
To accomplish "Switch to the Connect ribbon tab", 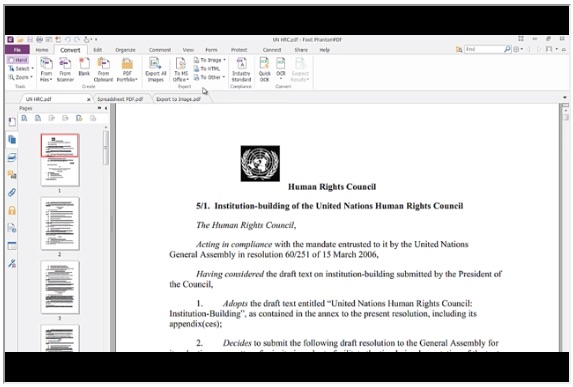I will tap(272, 50).
